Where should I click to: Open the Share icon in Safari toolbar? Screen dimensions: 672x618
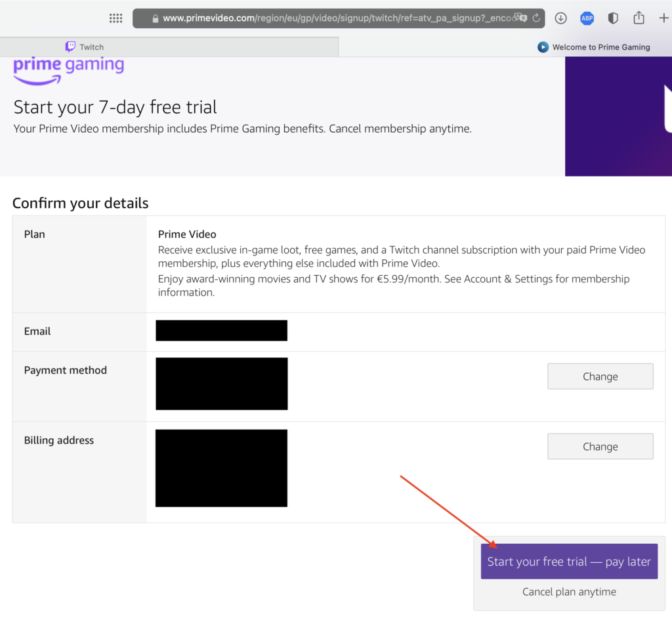pyautogui.click(x=639, y=18)
